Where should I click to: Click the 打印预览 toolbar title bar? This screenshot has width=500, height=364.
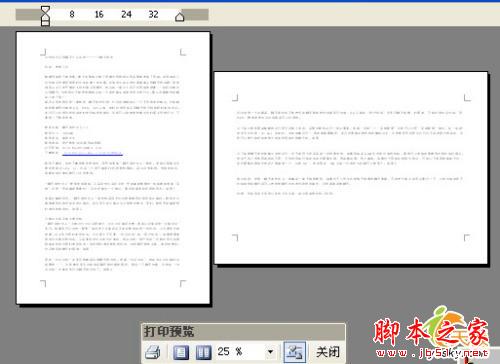point(243,332)
